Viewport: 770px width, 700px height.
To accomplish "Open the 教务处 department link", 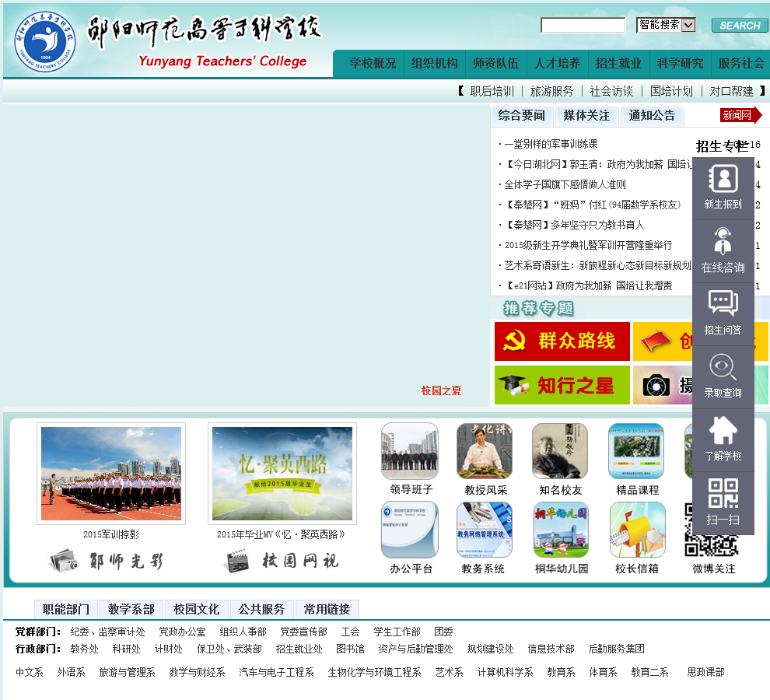I will pyautogui.click(x=85, y=649).
